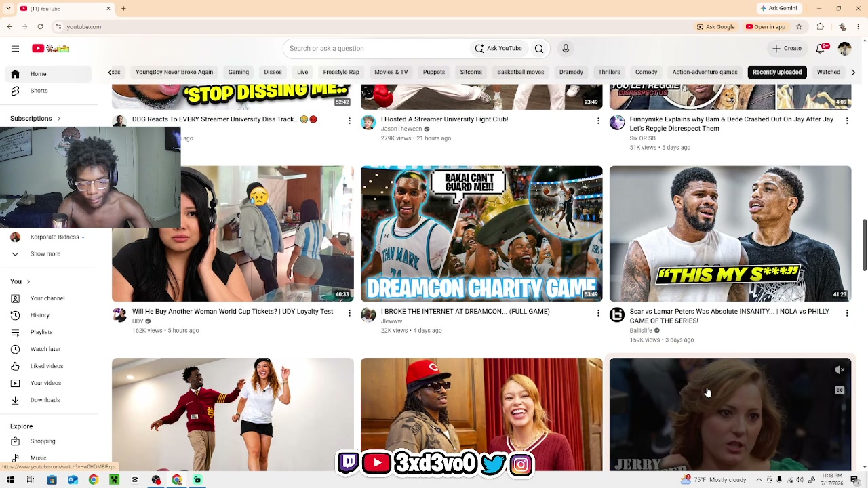
Task: Open the Chrome three-dot menu
Action: coord(859,26)
